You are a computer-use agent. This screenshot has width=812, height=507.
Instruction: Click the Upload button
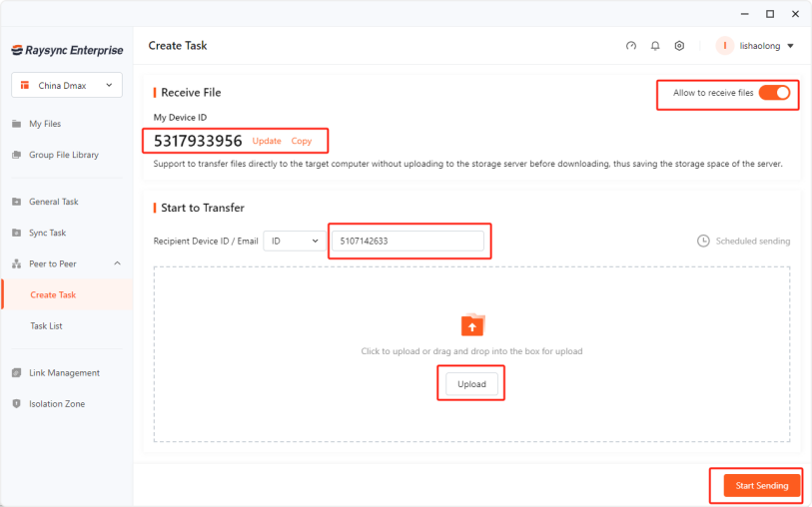pos(471,384)
